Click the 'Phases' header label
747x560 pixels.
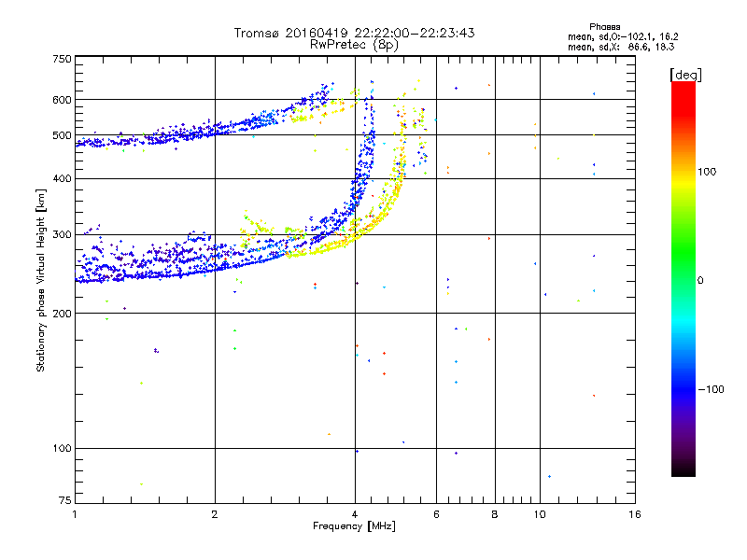[604, 27]
